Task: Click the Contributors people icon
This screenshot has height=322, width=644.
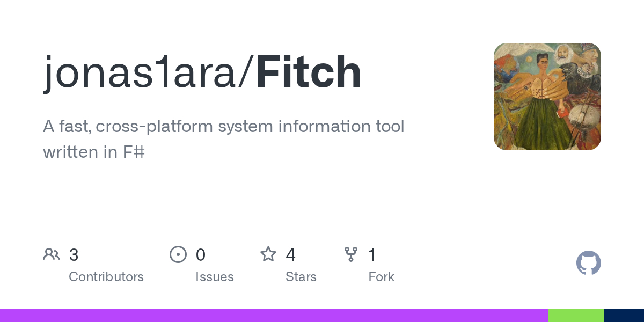Action: click(x=52, y=254)
